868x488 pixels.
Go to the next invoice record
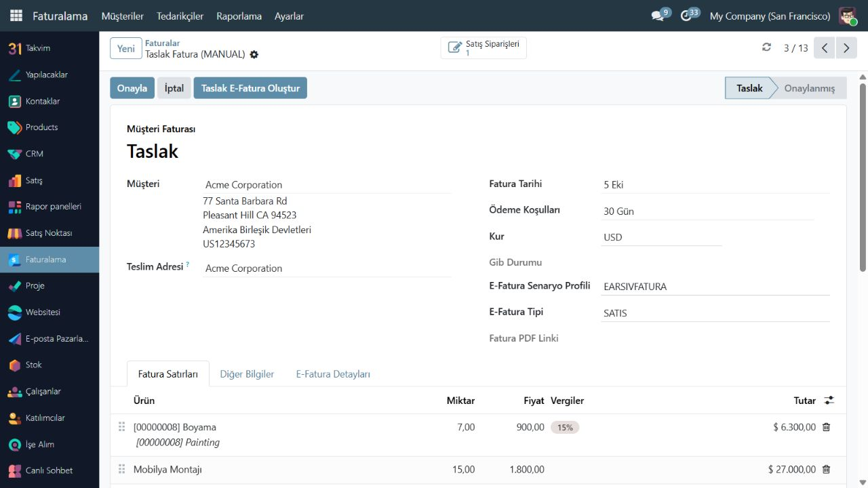[846, 48]
